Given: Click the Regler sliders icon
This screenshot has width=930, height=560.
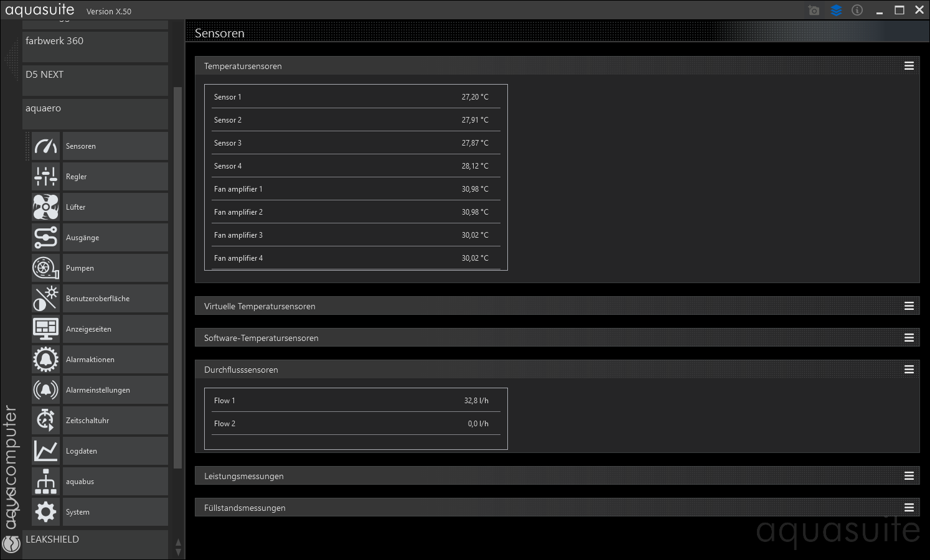Looking at the screenshot, I should [x=46, y=177].
